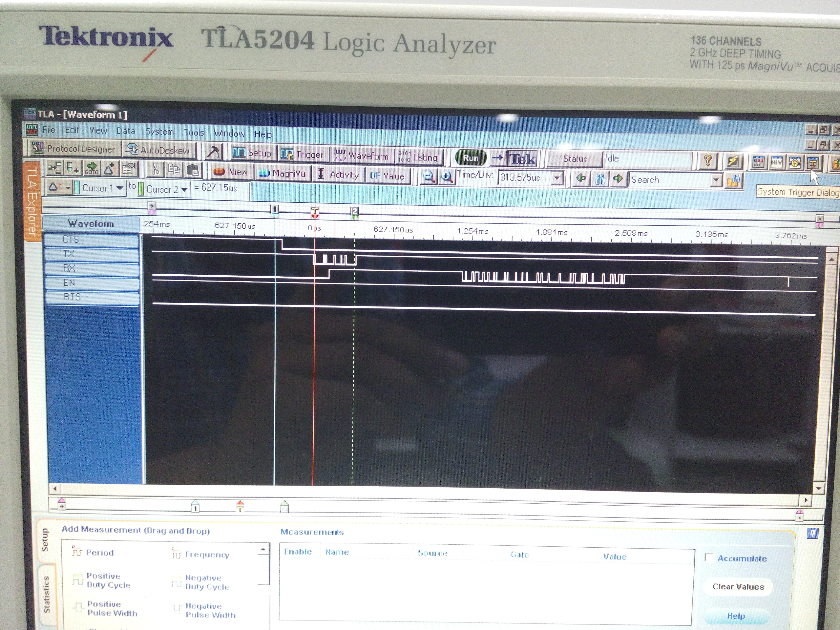
Task: Click the System Trigger Dialog icon
Action: pos(813,164)
